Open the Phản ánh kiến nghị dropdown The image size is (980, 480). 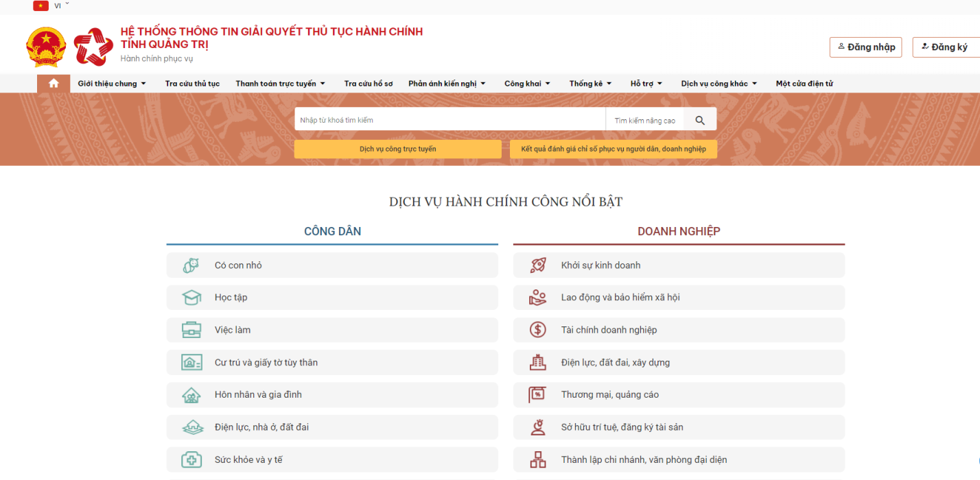(447, 84)
